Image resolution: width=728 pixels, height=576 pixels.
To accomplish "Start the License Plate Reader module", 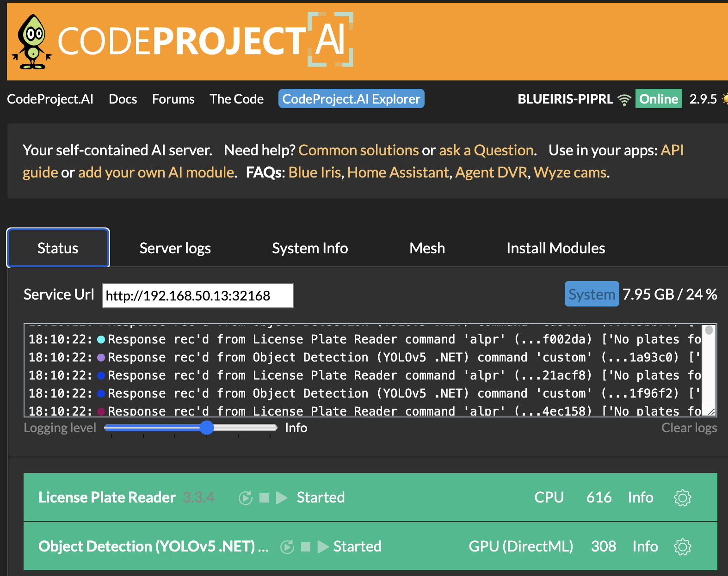I will (281, 498).
